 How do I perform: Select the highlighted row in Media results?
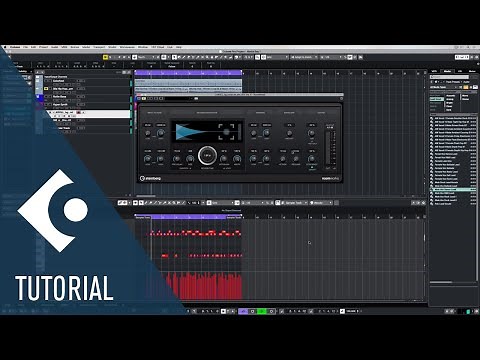click(x=453, y=189)
